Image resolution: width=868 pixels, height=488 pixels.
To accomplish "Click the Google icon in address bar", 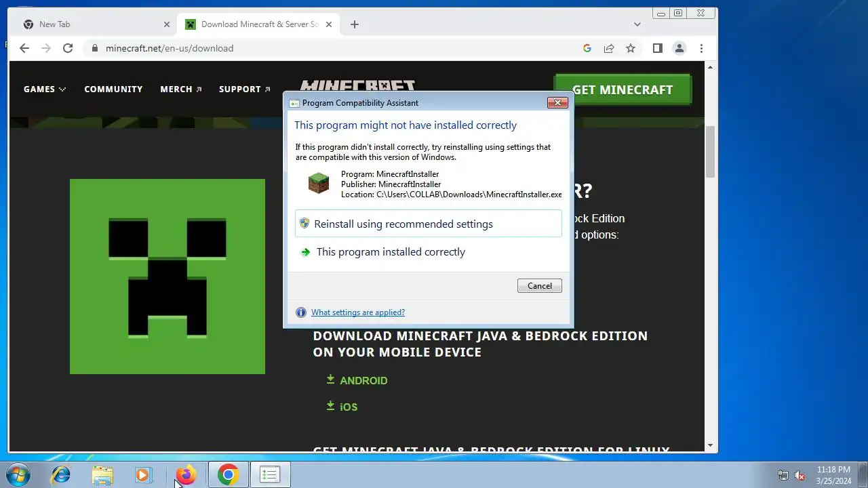I will tap(587, 48).
